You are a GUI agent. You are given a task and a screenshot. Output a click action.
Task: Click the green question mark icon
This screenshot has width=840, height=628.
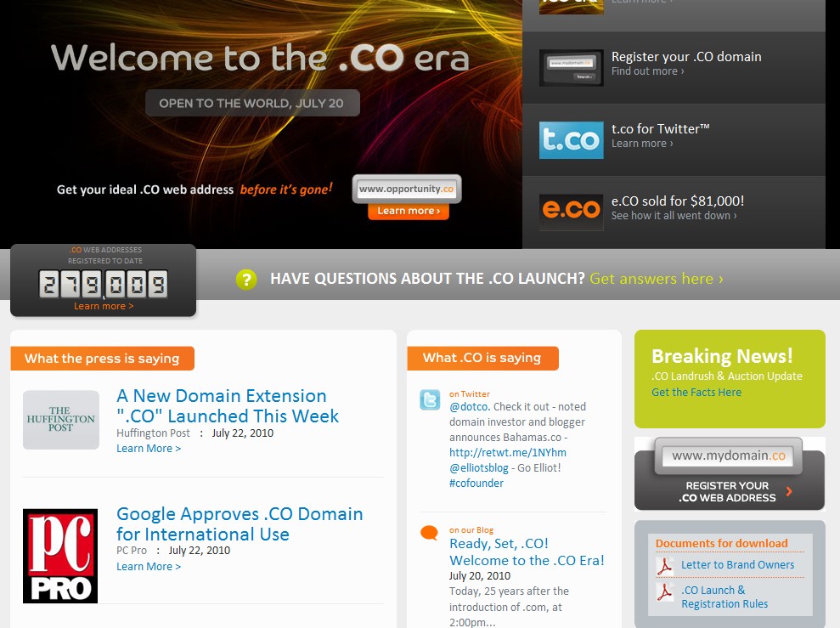click(x=246, y=280)
